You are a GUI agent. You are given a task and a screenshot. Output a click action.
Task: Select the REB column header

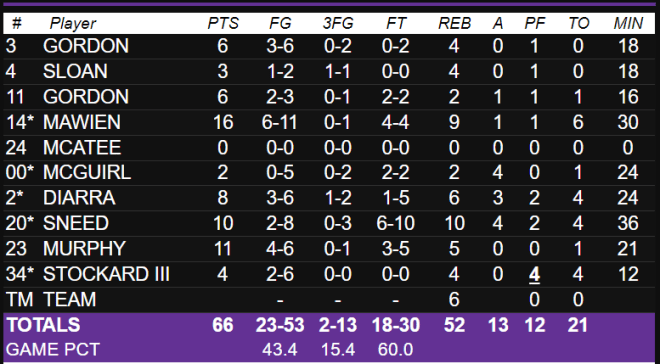point(454,23)
